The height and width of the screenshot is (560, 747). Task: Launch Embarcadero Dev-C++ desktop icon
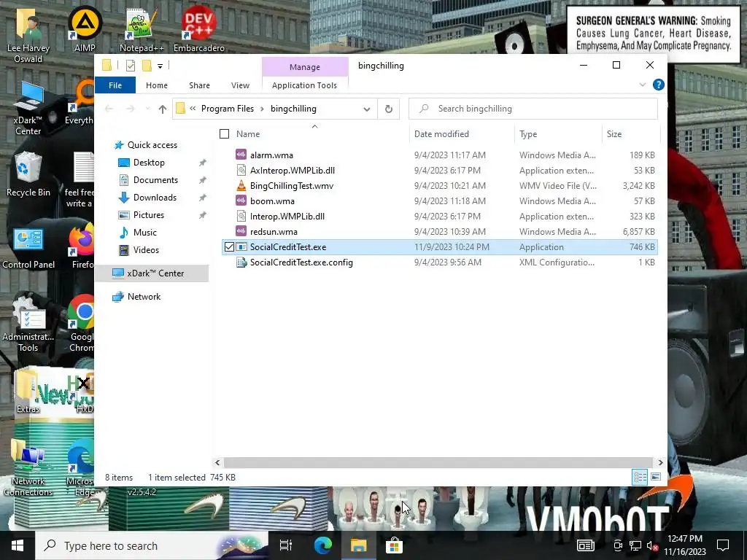click(x=198, y=28)
